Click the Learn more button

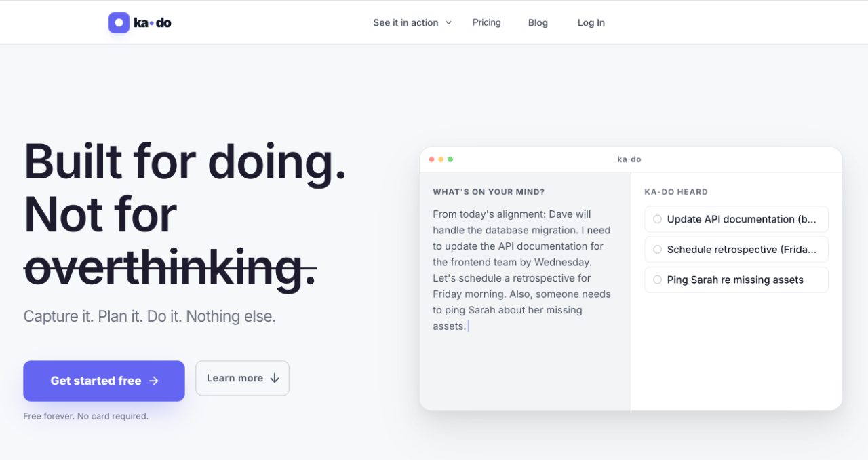[242, 378]
